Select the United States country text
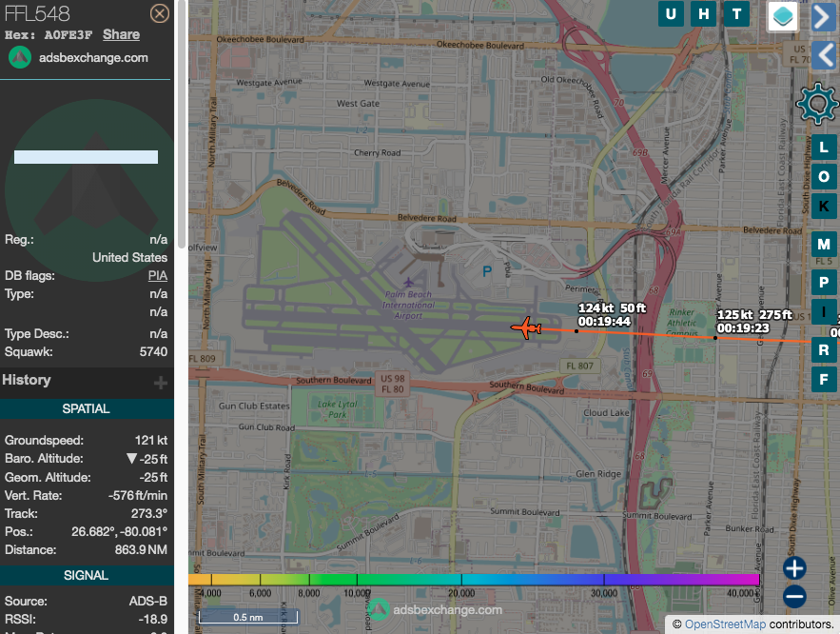Image resolution: width=840 pixels, height=634 pixels. click(129, 258)
